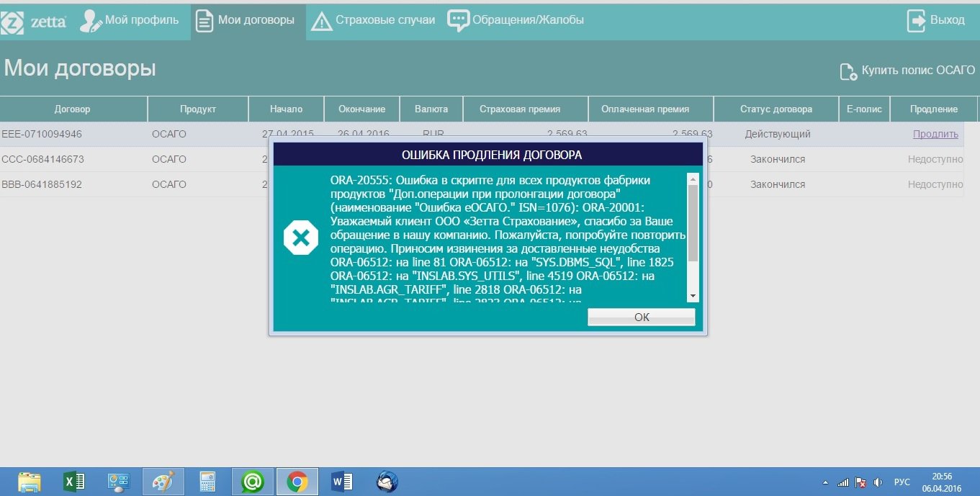
Task: Click the Е-полис column header
Action: point(864,109)
